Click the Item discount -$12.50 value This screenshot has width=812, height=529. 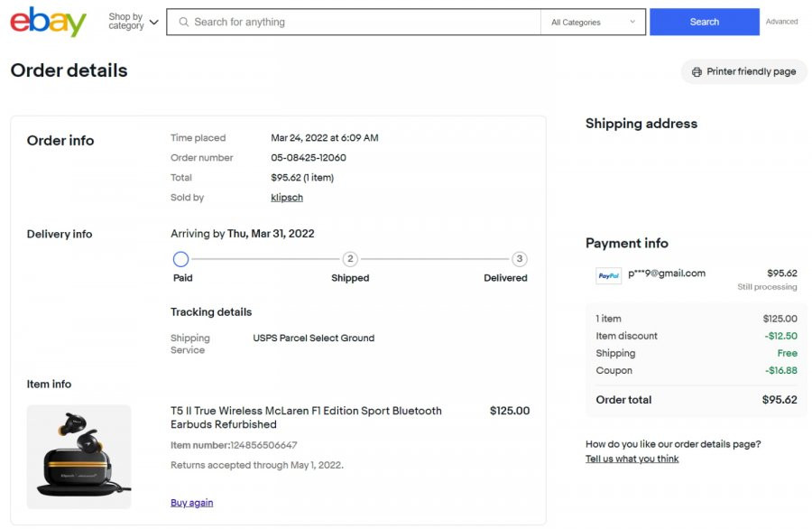pyautogui.click(x=781, y=336)
